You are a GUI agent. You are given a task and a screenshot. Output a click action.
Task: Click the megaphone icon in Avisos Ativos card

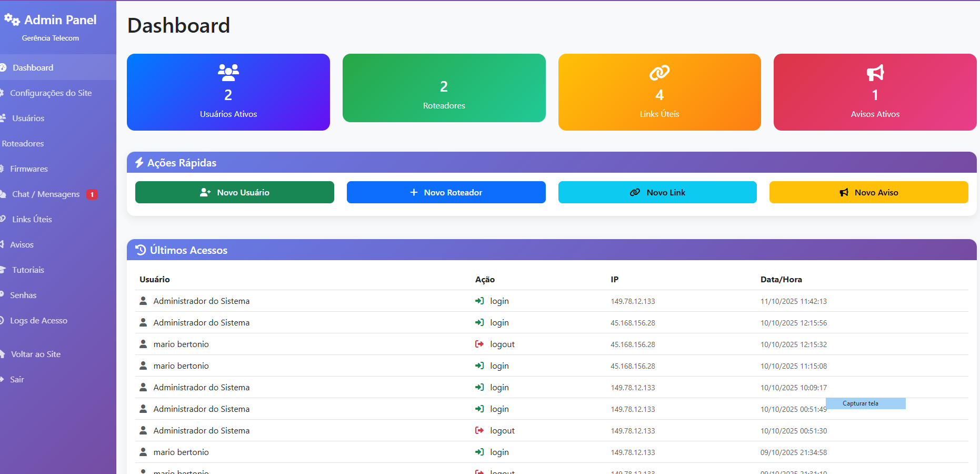click(x=875, y=73)
